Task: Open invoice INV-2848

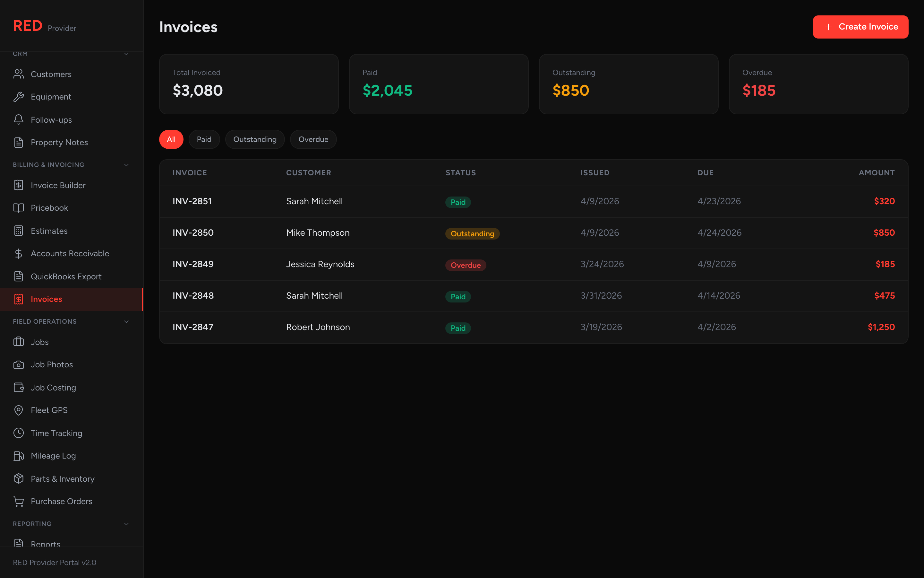Action: tap(193, 295)
